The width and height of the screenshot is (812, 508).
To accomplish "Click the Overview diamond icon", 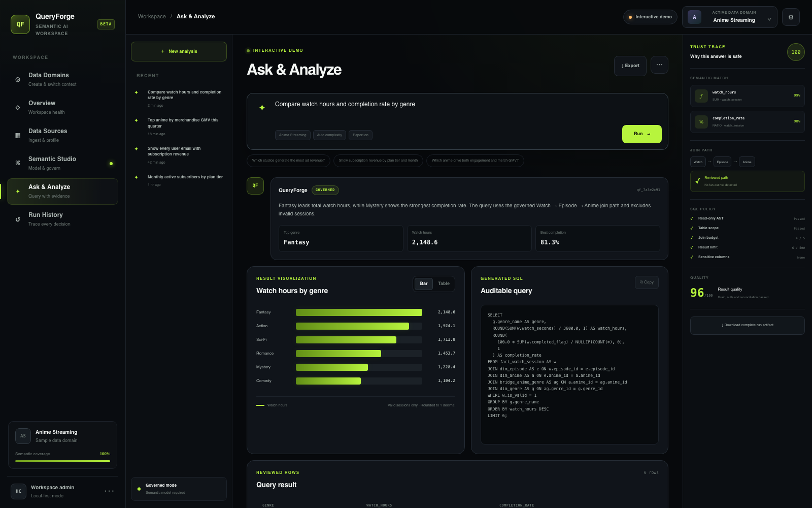I will tap(18, 108).
